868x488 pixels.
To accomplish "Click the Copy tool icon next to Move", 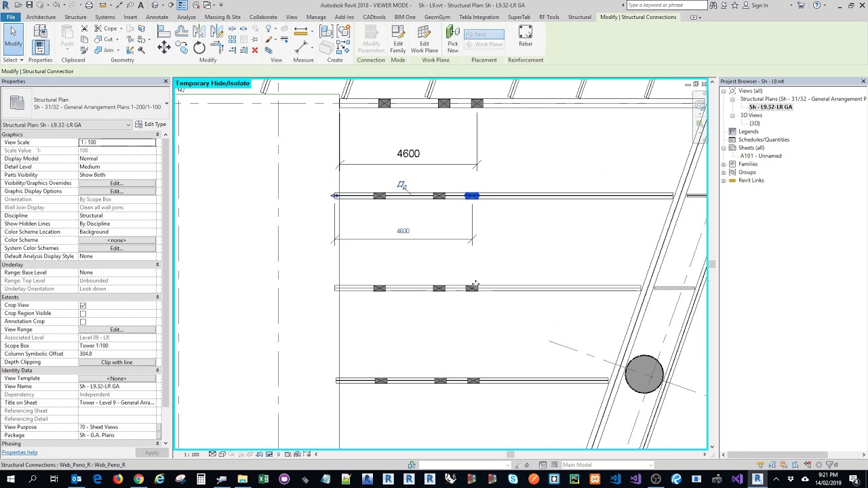I will [182, 47].
